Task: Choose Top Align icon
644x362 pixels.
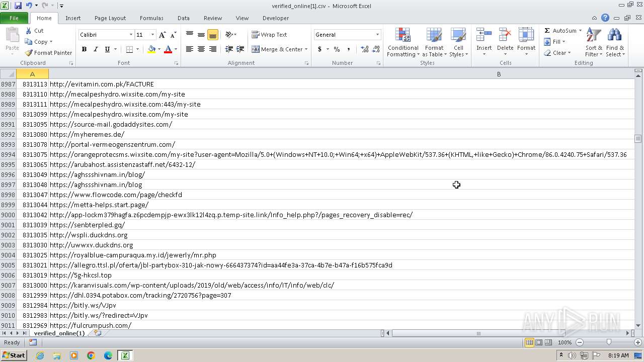Action: pos(190,35)
